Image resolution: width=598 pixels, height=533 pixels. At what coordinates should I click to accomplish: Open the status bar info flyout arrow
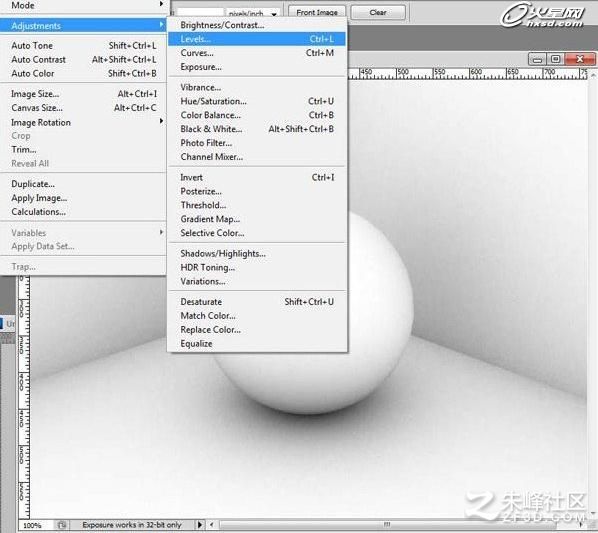[199, 525]
